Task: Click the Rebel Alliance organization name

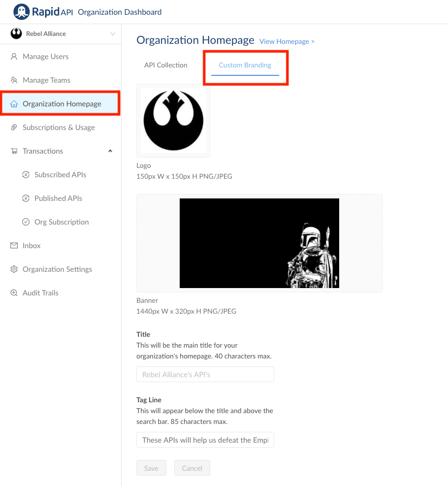Action: pos(46,33)
